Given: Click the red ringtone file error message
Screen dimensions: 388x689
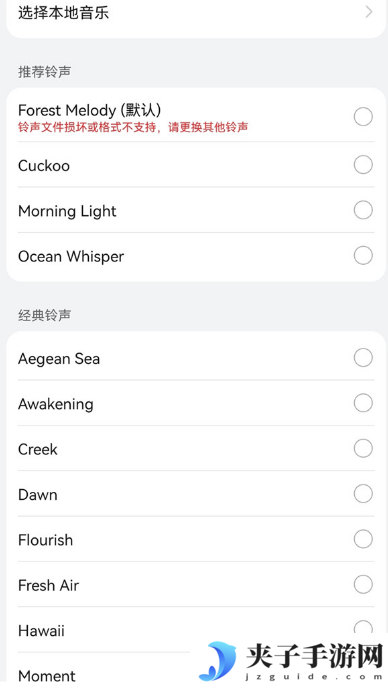Looking at the screenshot, I should point(133,127).
